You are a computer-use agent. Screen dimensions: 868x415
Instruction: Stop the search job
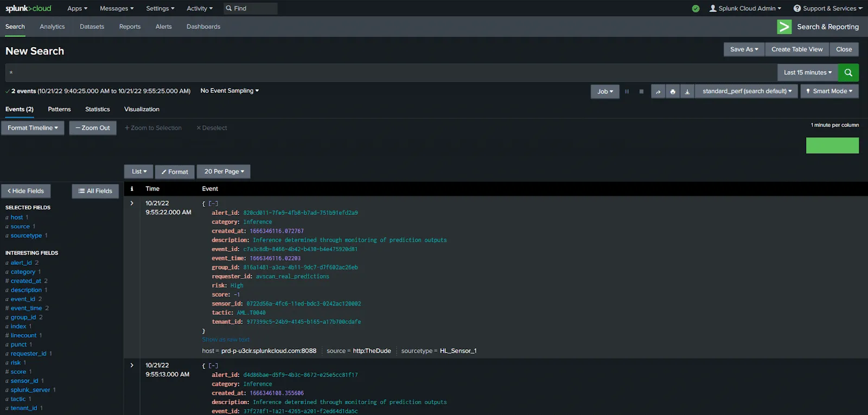[x=641, y=92]
